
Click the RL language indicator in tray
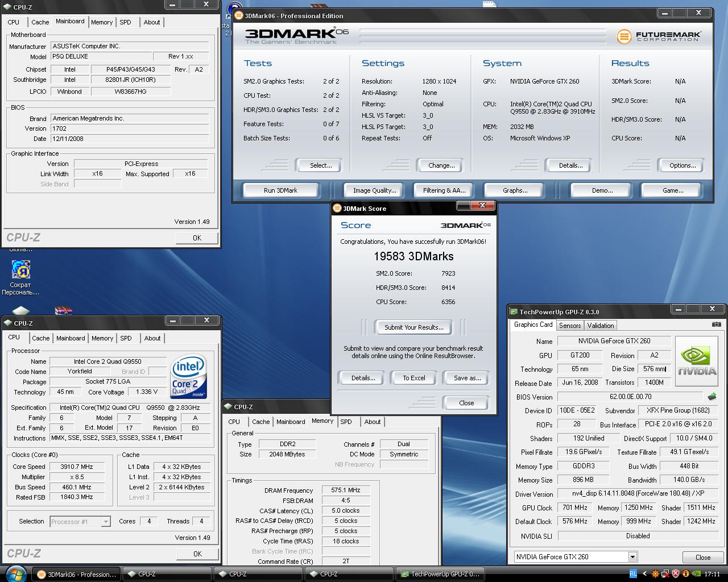633,574
